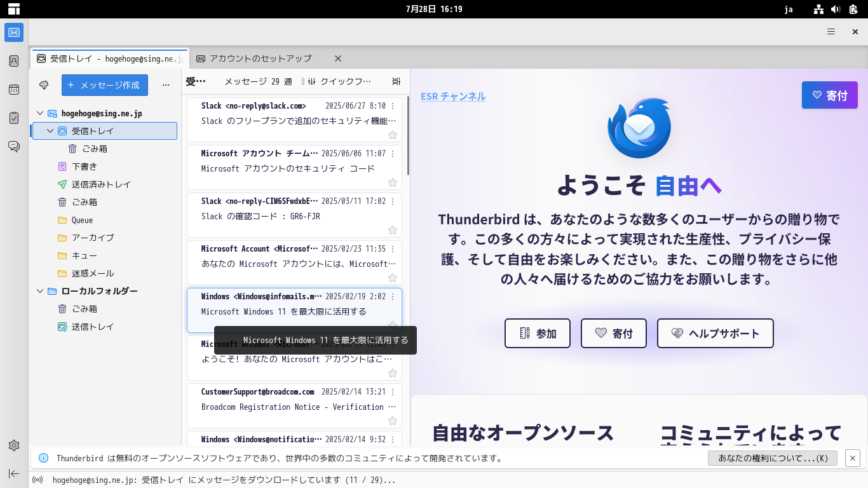Image resolution: width=868 pixels, height=488 pixels.
Task: Open the Mail space in the sidebar
Action: [14, 32]
